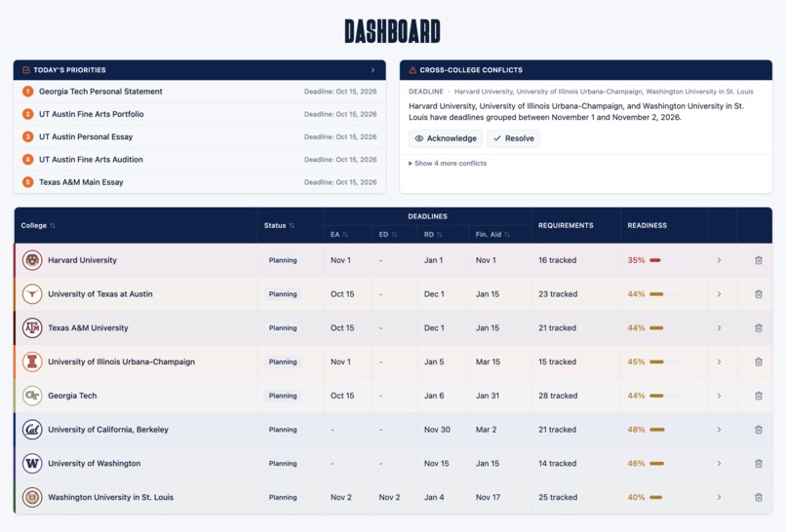The width and height of the screenshot is (786, 532).
Task: Click Washington University's Nov 17 Fin. Aid date
Action: pyautogui.click(x=489, y=497)
